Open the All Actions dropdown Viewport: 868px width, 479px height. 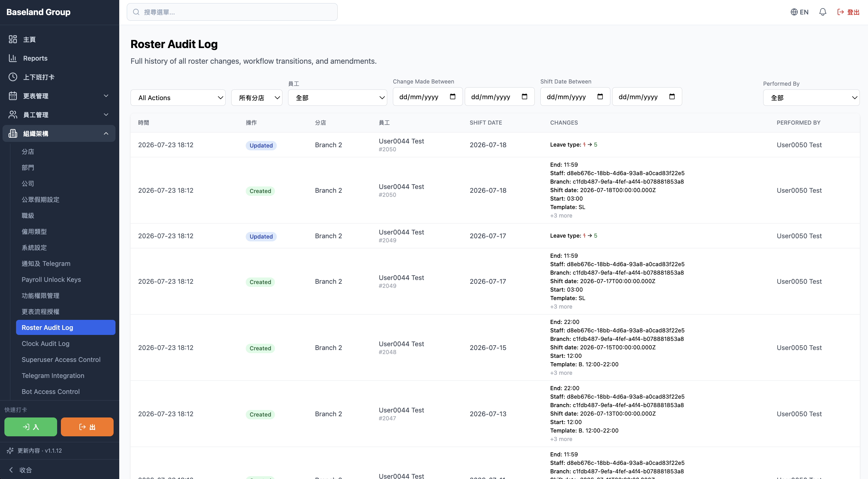point(178,98)
